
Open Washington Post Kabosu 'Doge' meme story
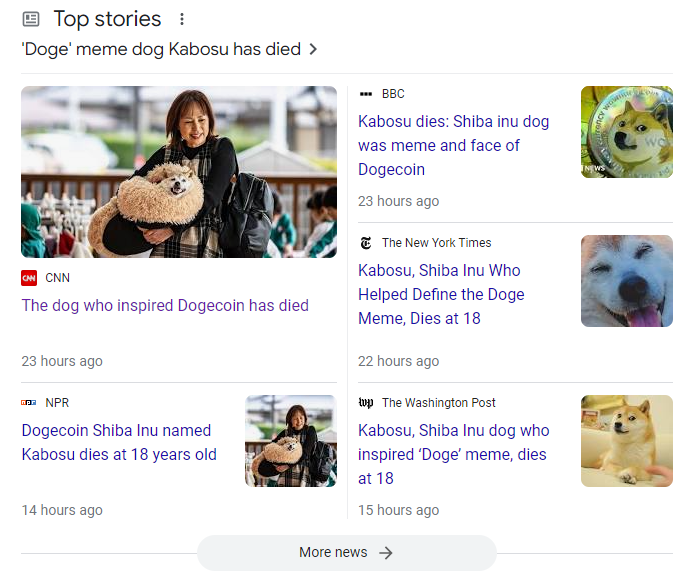click(453, 454)
